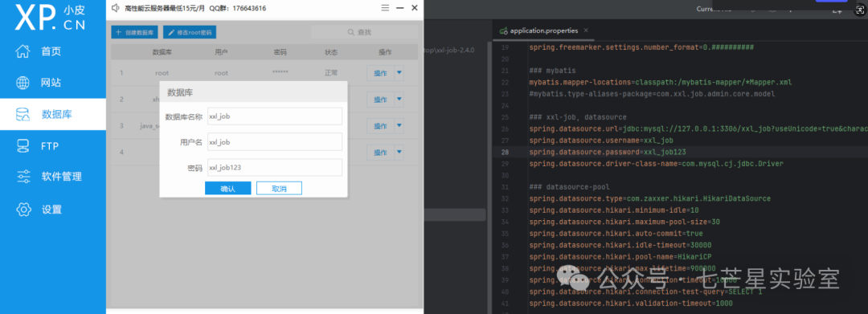Click the 密码 column header
This screenshot has height=314, width=868.
[280, 52]
